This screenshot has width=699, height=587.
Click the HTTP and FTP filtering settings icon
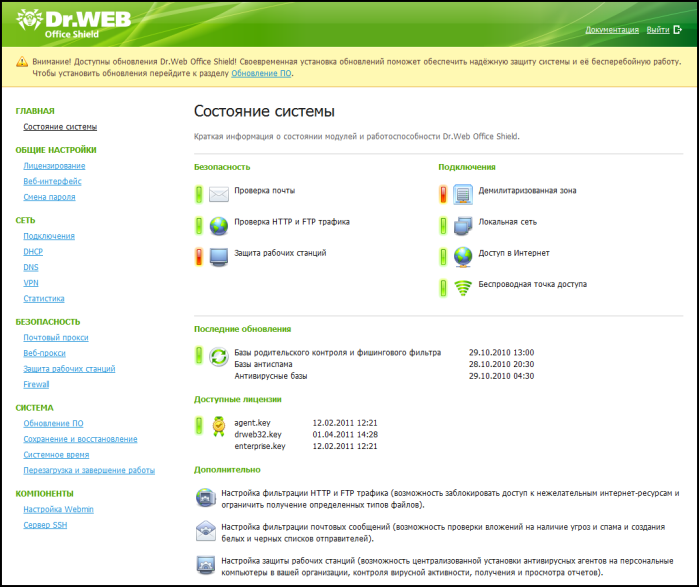[x=206, y=497]
